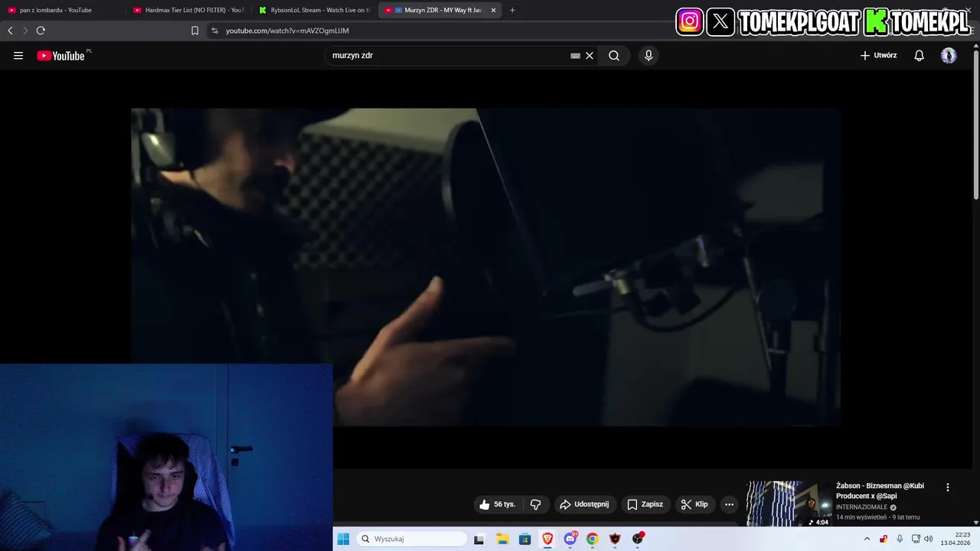The image size is (980, 551).
Task: Click Udostępnij share button
Action: click(x=585, y=504)
